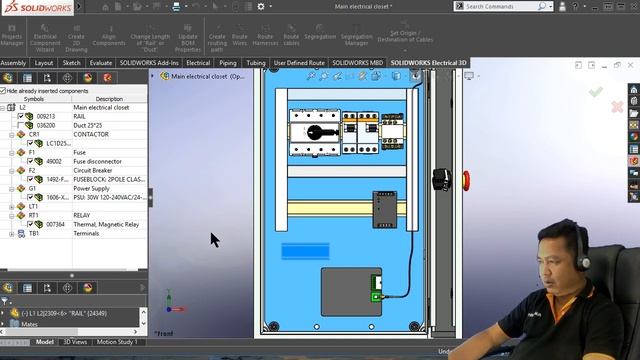Open the PropertyManager tab in upper panel

pyautogui.click(x=27, y=78)
